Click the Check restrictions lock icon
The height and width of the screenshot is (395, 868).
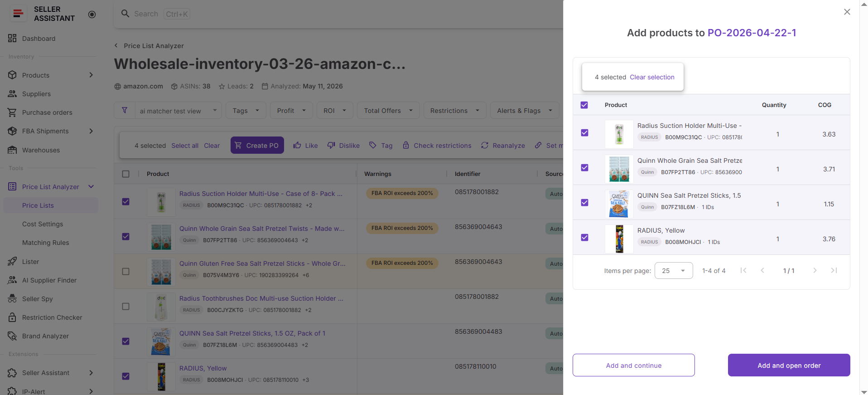pyautogui.click(x=406, y=145)
